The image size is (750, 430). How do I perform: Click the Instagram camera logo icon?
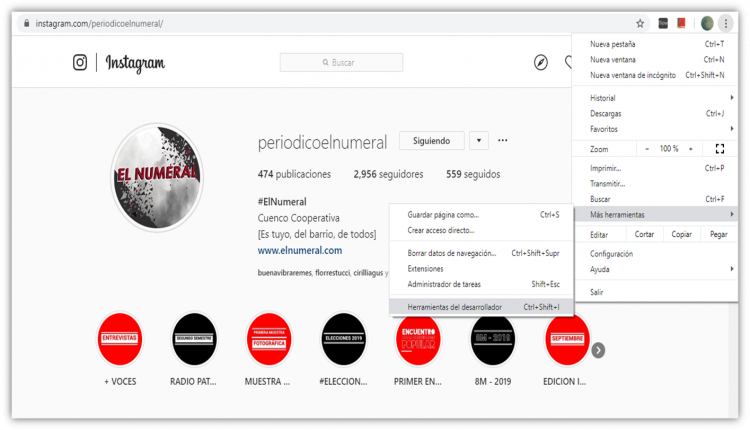point(80,63)
